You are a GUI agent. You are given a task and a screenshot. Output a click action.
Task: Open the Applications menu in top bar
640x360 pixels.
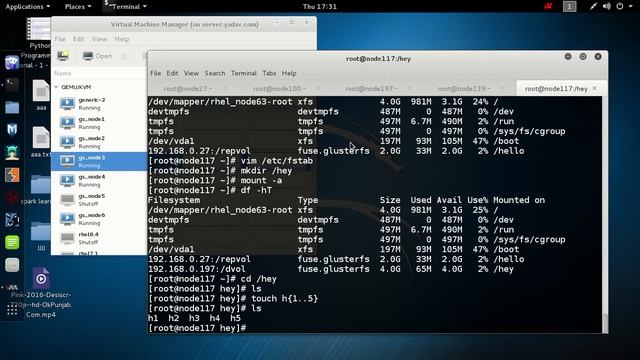tap(27, 7)
